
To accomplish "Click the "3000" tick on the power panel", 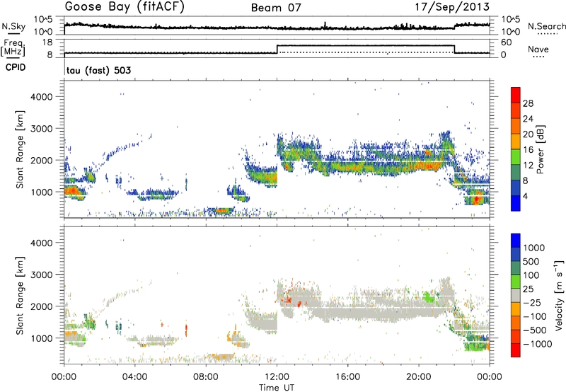I will click(42, 129).
